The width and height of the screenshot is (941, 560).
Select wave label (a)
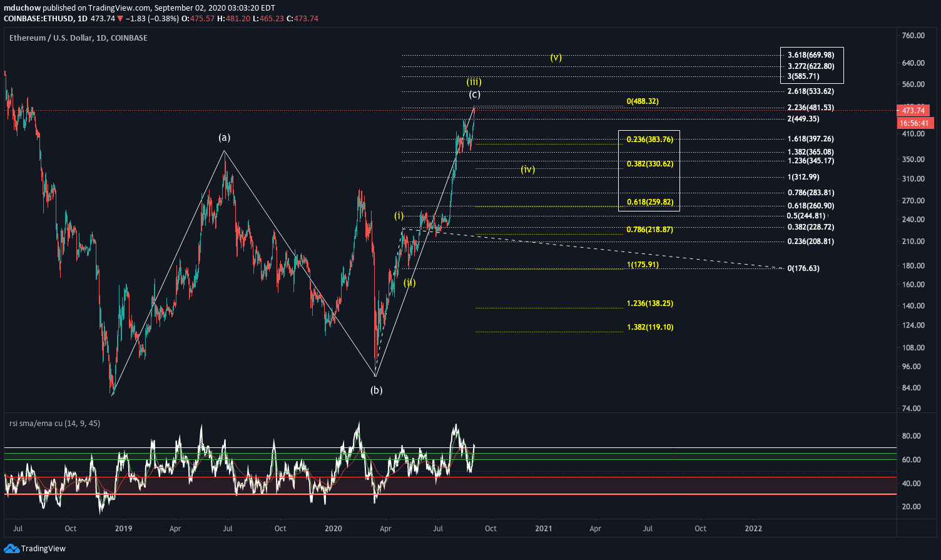pyautogui.click(x=224, y=137)
